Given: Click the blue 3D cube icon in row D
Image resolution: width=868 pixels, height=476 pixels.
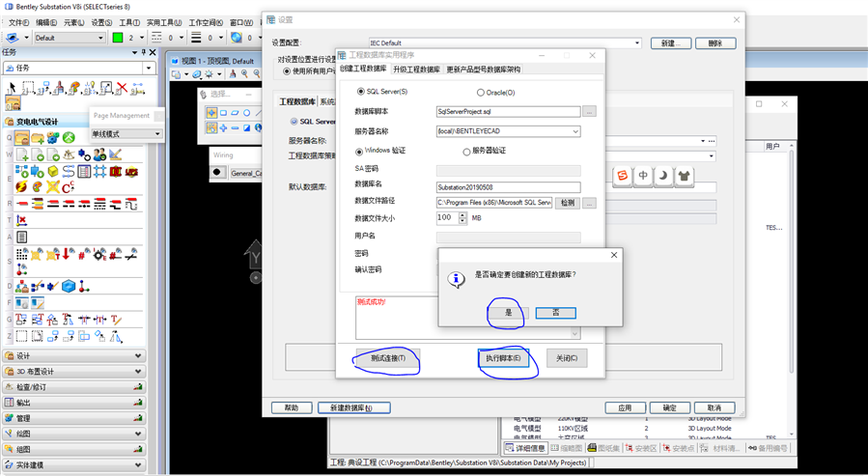Looking at the screenshot, I should 69,286.
